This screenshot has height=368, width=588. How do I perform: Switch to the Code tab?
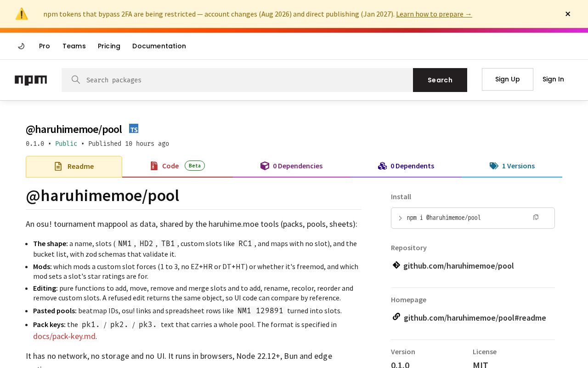point(177,166)
